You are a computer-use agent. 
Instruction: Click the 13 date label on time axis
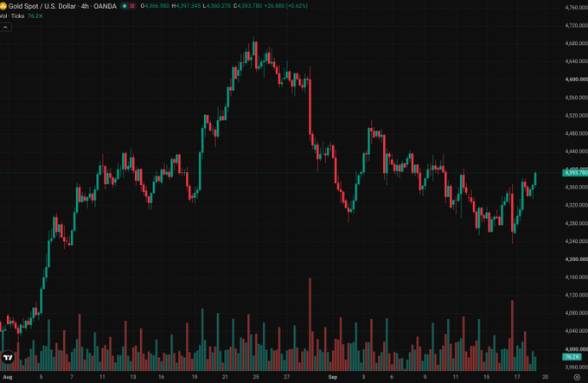pyautogui.click(x=133, y=377)
